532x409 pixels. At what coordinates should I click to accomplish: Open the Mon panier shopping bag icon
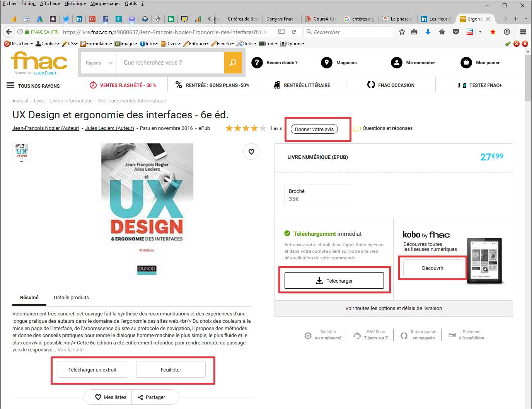point(466,63)
